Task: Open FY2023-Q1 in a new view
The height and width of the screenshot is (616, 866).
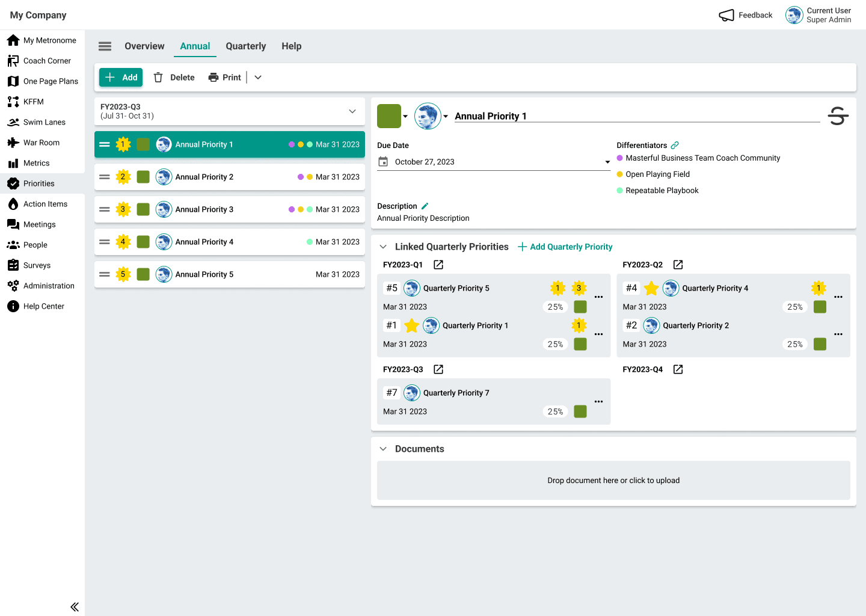Action: pyautogui.click(x=438, y=265)
